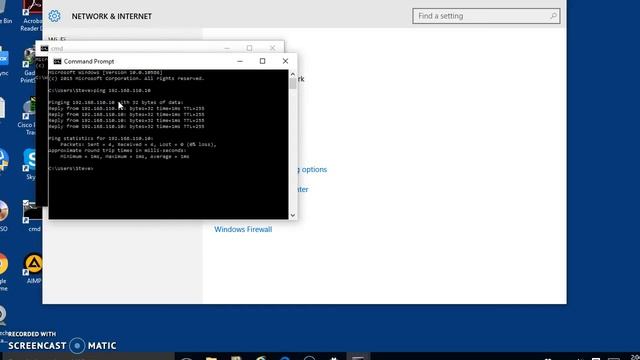The image size is (640, 360).
Task: Click the 'Approximate round trip times' line
Action: point(117,150)
